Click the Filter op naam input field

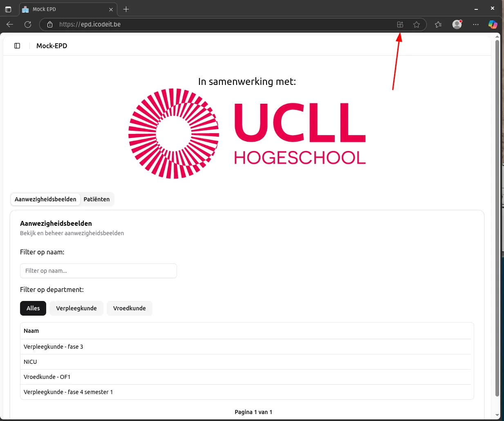(x=98, y=271)
